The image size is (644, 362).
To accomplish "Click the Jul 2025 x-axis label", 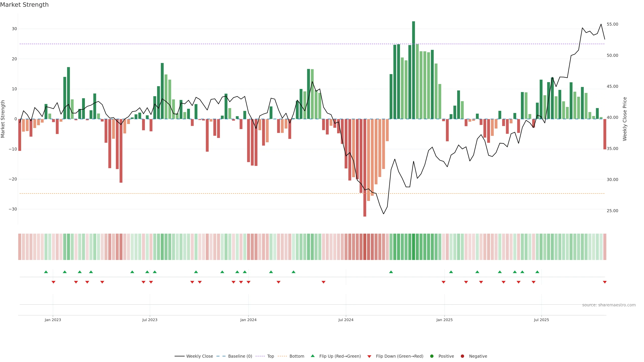I will [541, 320].
